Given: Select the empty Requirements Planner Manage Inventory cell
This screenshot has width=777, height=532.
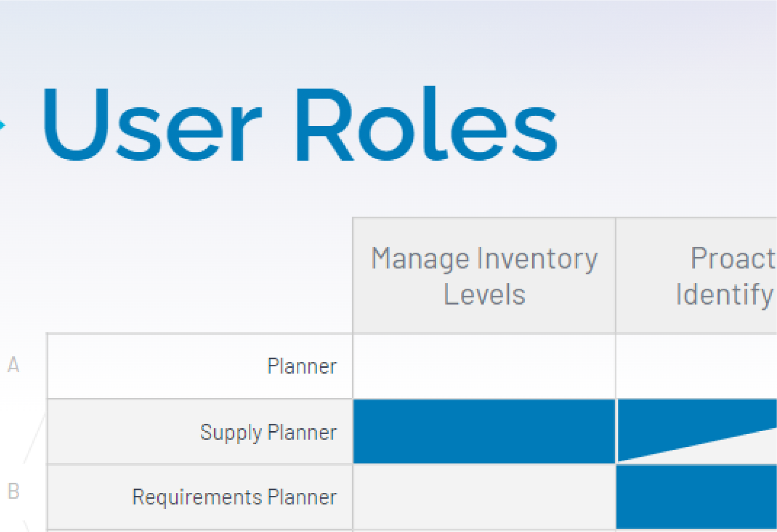Looking at the screenshot, I should pos(484,497).
